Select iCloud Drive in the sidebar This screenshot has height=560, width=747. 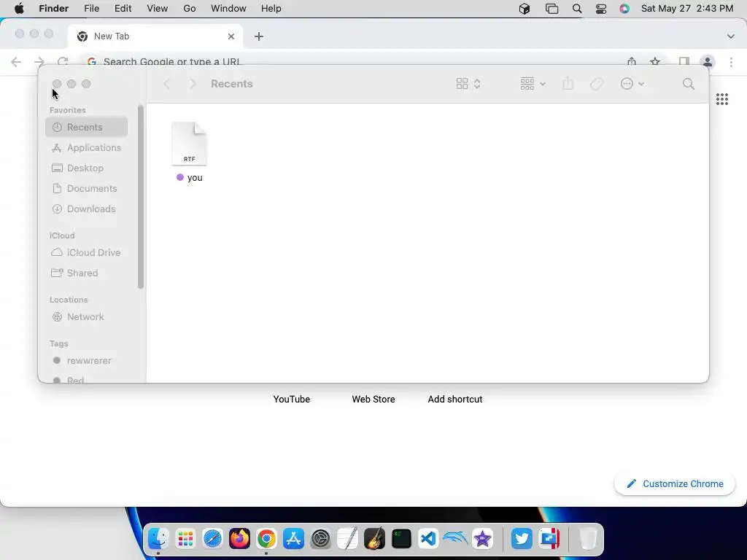(86, 252)
